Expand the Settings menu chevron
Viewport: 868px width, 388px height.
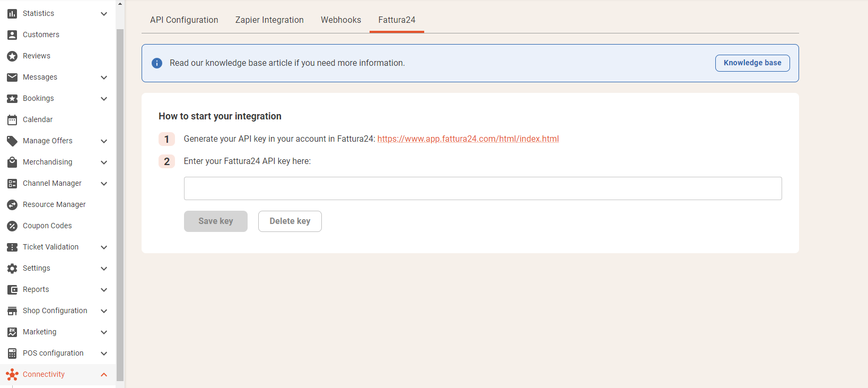(x=104, y=269)
